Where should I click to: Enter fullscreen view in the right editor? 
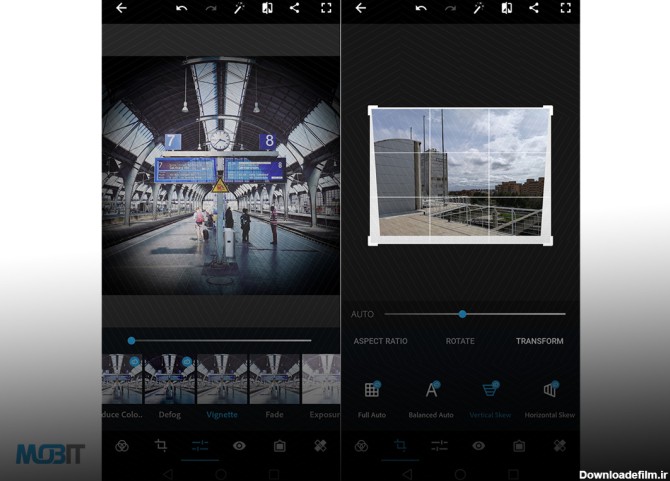click(x=565, y=8)
